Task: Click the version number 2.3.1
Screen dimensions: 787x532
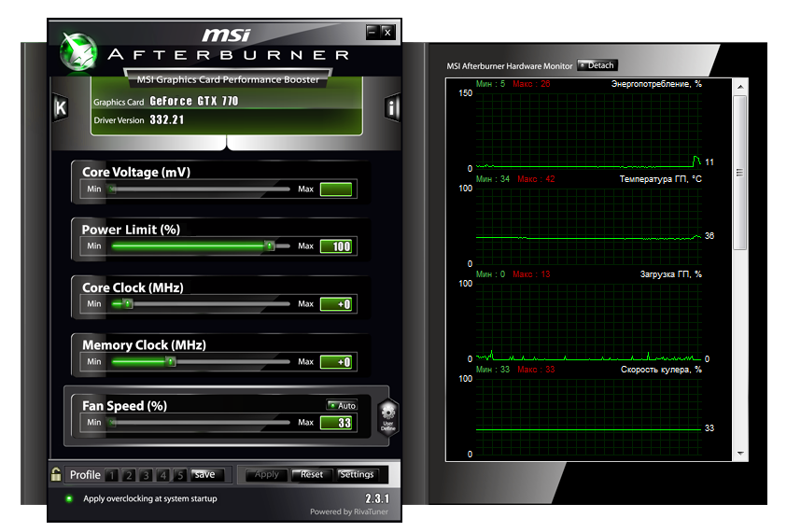Action: tap(377, 498)
